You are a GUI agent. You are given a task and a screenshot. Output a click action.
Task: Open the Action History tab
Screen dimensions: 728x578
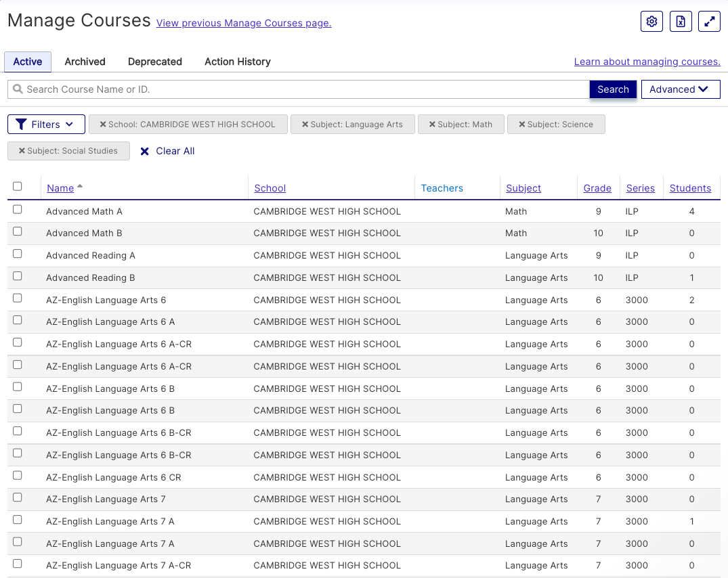tap(237, 62)
